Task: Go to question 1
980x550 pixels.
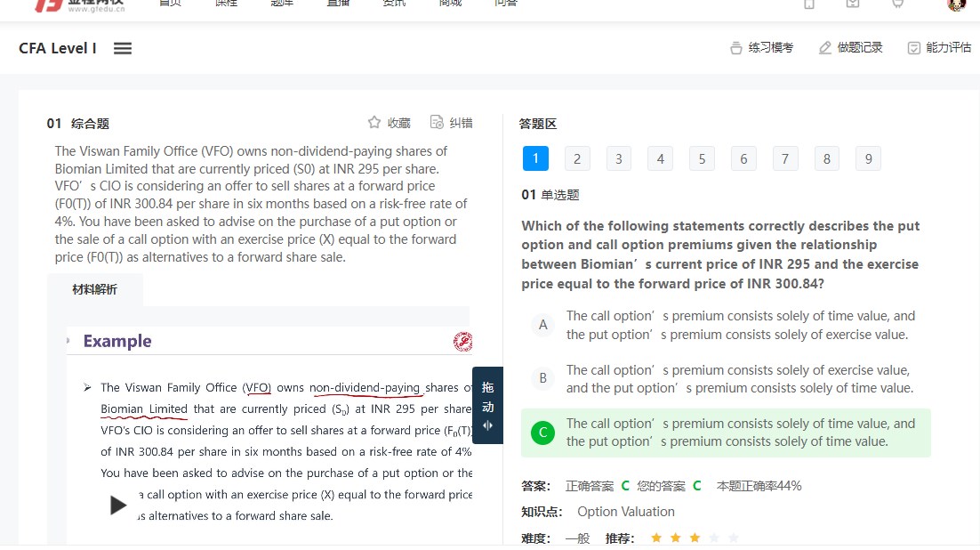Action: pos(535,158)
